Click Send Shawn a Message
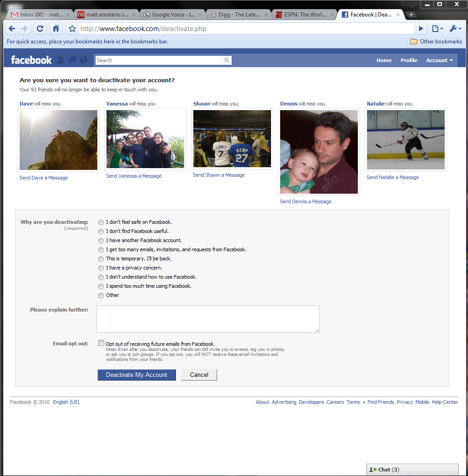 coord(218,175)
